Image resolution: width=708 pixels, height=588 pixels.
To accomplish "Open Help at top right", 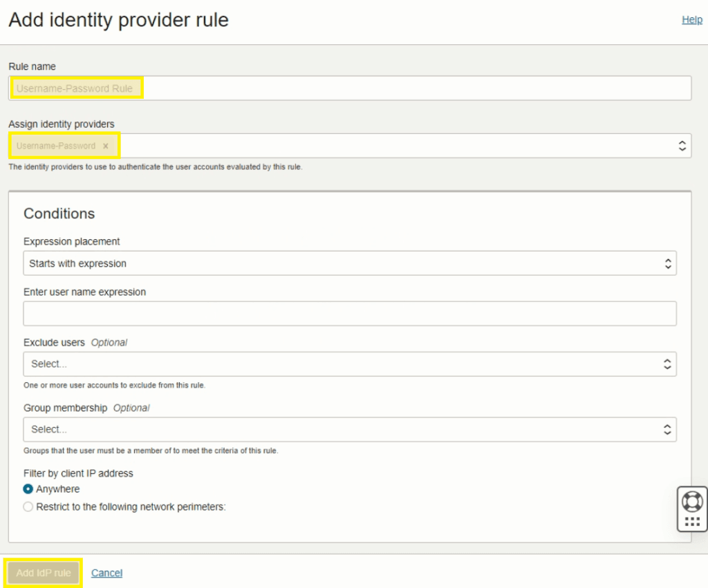I will (691, 19).
